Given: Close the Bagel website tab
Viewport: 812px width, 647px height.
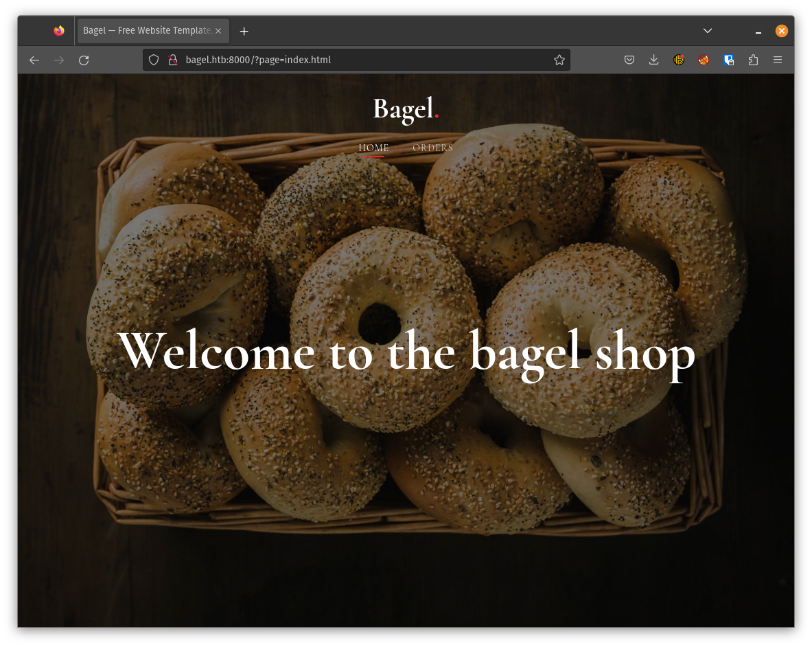Looking at the screenshot, I should pyautogui.click(x=218, y=31).
